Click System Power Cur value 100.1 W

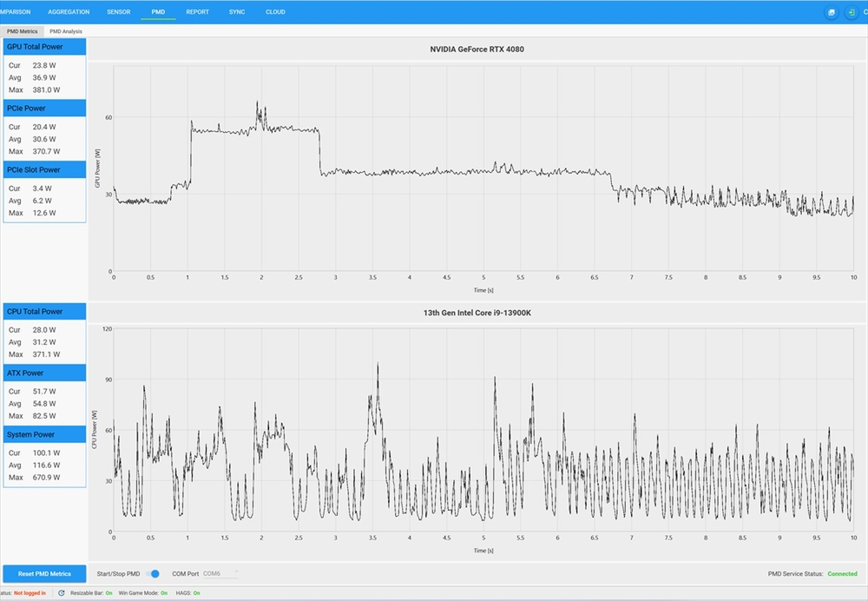click(x=46, y=453)
